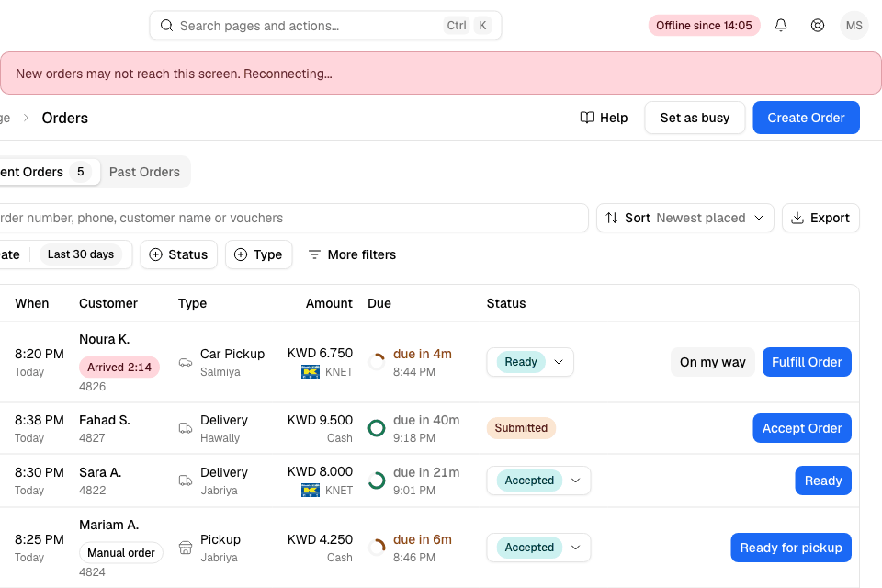Screen dimensions: 882x588
Task: Click the Last 30 days date filter
Action: (x=81, y=254)
